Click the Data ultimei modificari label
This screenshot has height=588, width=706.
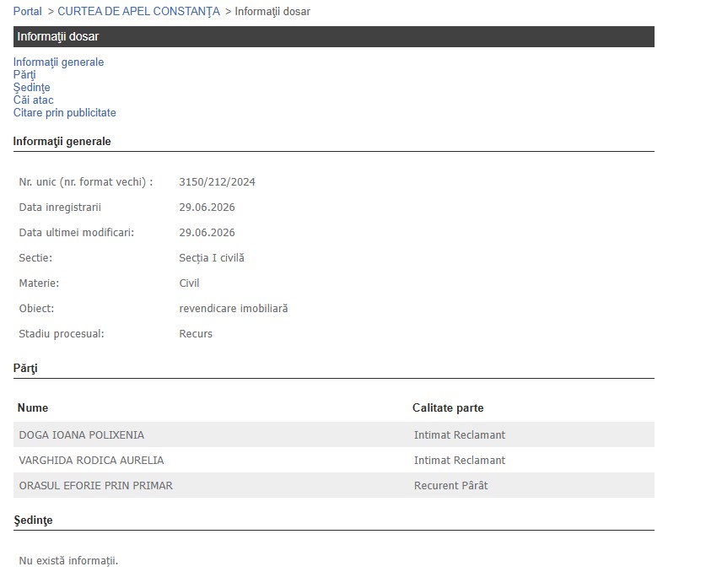click(77, 232)
